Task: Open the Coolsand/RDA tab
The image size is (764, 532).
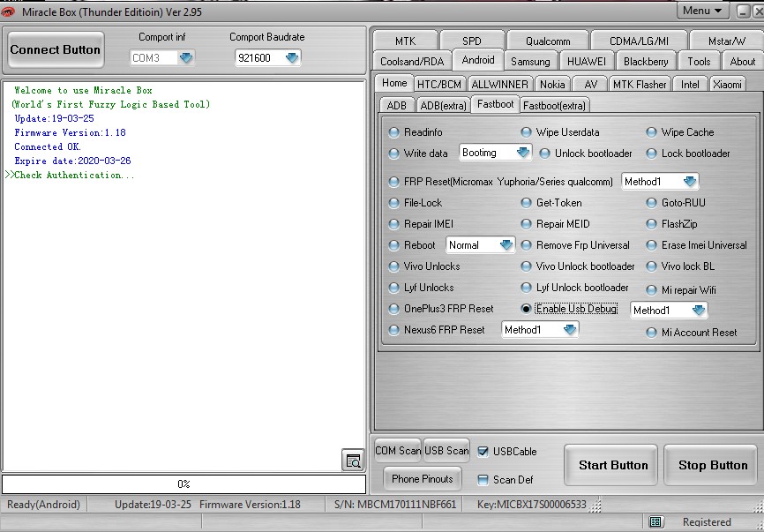Action: [x=412, y=62]
